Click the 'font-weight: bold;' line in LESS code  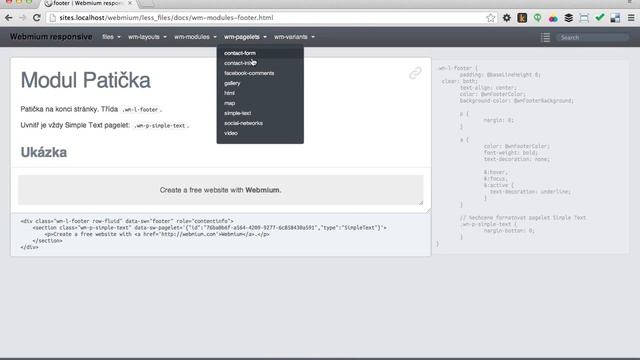(x=511, y=153)
